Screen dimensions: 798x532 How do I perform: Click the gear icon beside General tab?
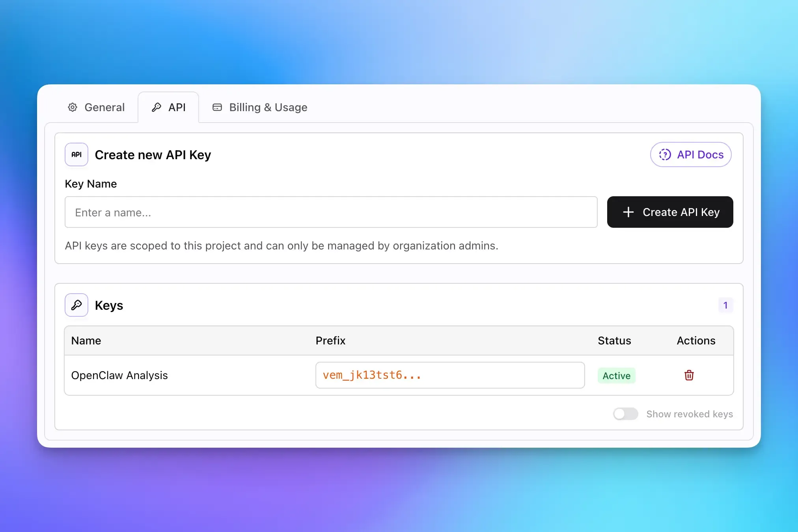[73, 107]
